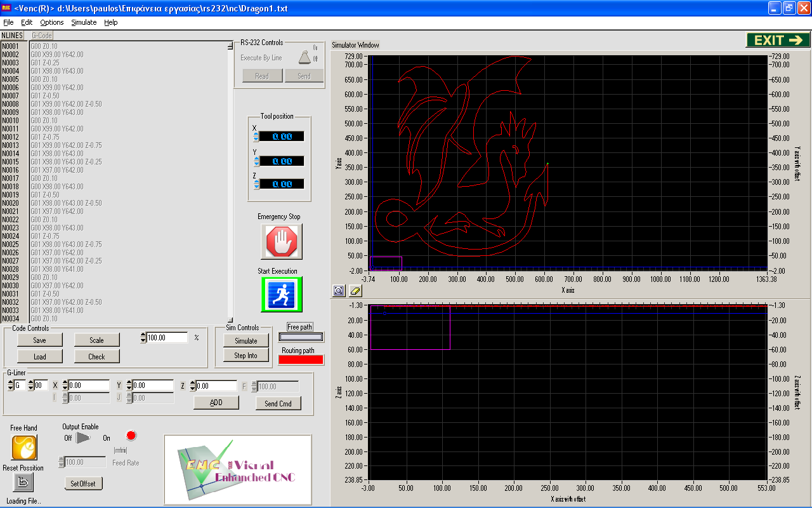Click the Loading File.. status text
This screenshot has height=508, width=812.
23,501
